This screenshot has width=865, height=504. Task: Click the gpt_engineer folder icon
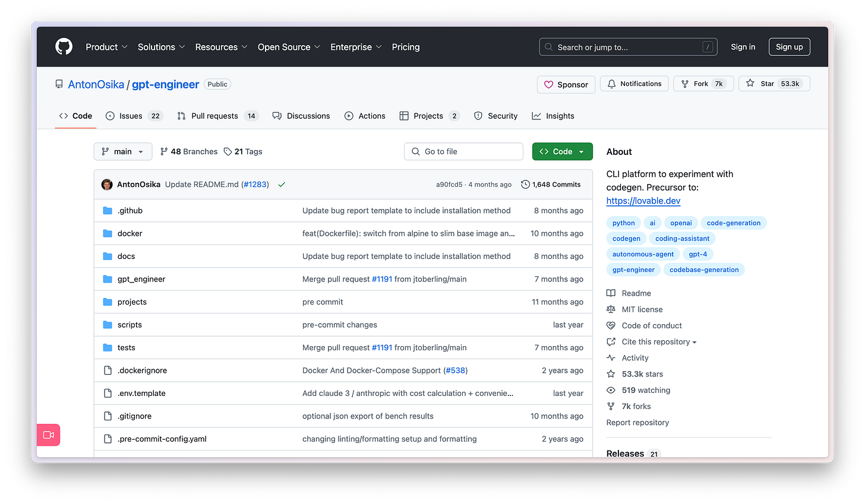[x=108, y=279]
